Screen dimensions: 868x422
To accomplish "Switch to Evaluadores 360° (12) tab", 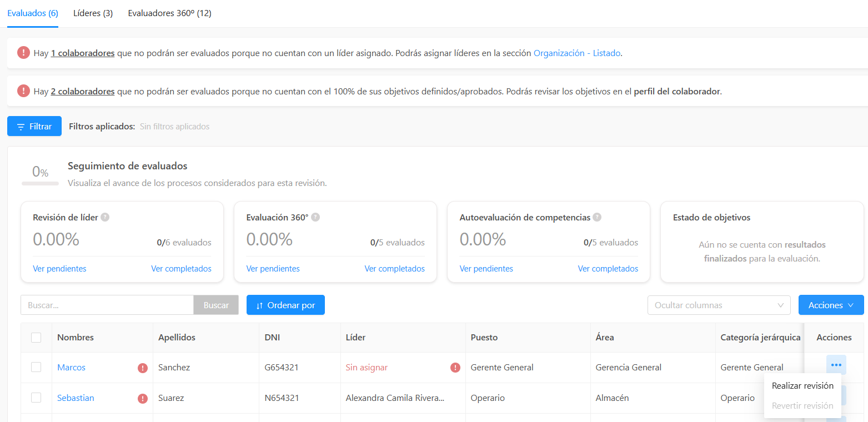I will click(x=169, y=13).
